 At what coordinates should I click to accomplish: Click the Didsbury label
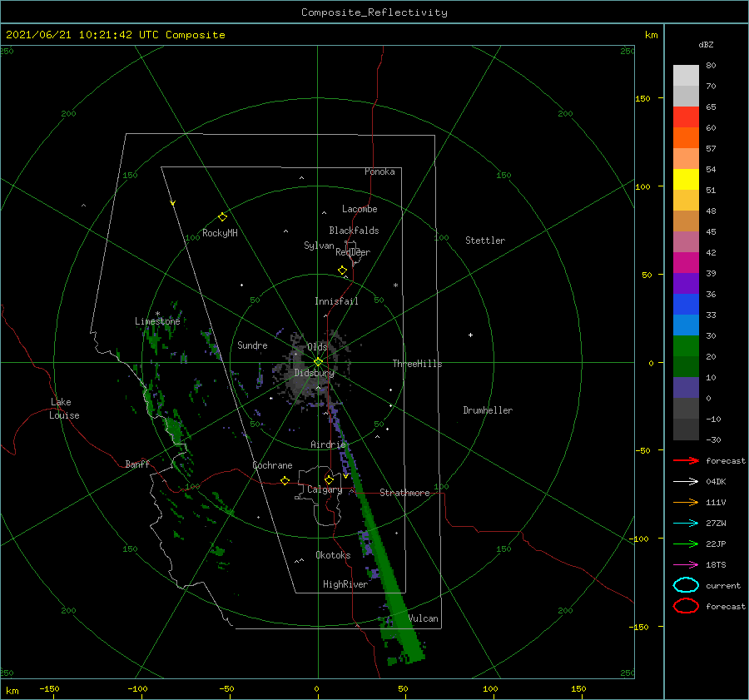pos(314,373)
